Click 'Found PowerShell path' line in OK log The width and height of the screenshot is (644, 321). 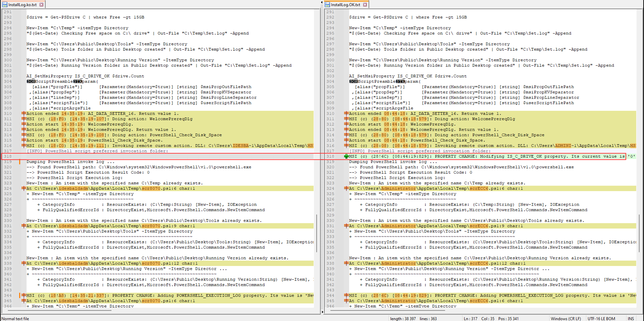click(461, 167)
